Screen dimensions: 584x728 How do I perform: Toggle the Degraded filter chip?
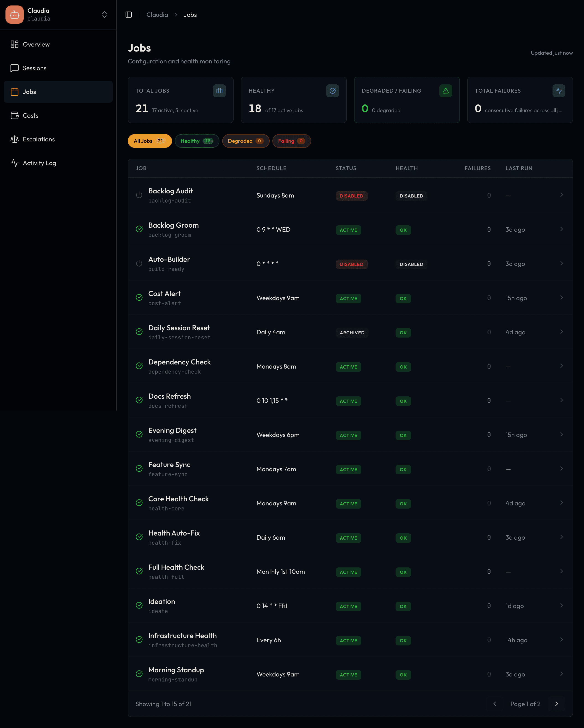[245, 141]
